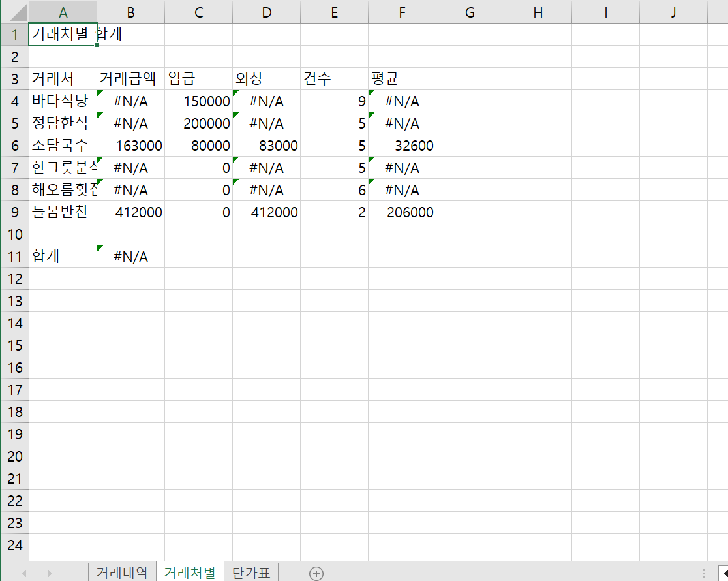Select the 거래처별 sheet tab
This screenshot has width=728, height=581.
click(190, 573)
